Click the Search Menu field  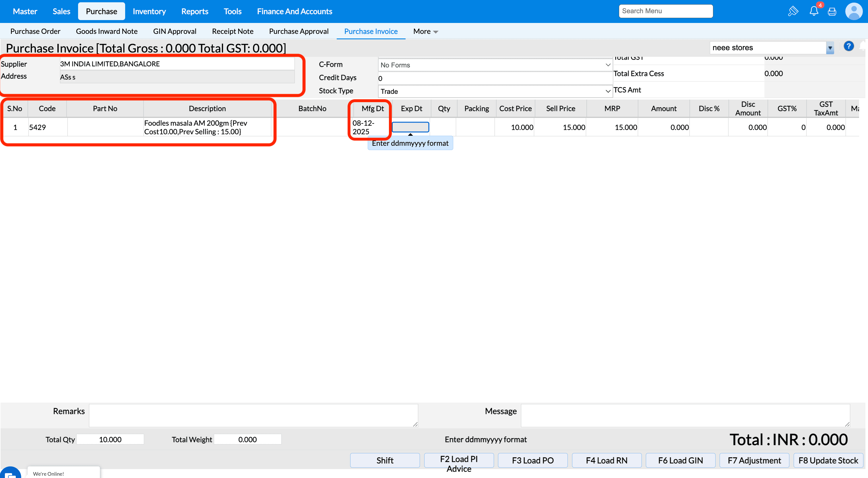[665, 11]
